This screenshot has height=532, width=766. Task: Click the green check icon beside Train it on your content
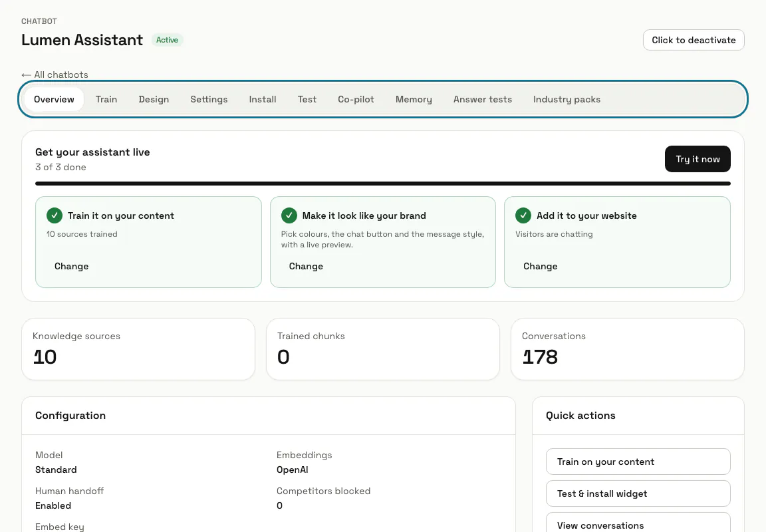55,215
